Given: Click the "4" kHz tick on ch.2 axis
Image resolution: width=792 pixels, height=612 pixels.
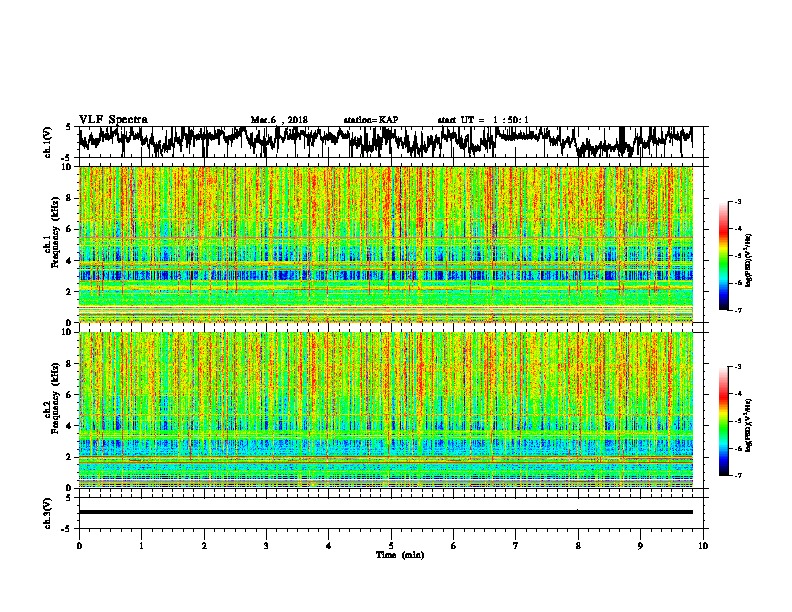Looking at the screenshot, I should point(70,426).
